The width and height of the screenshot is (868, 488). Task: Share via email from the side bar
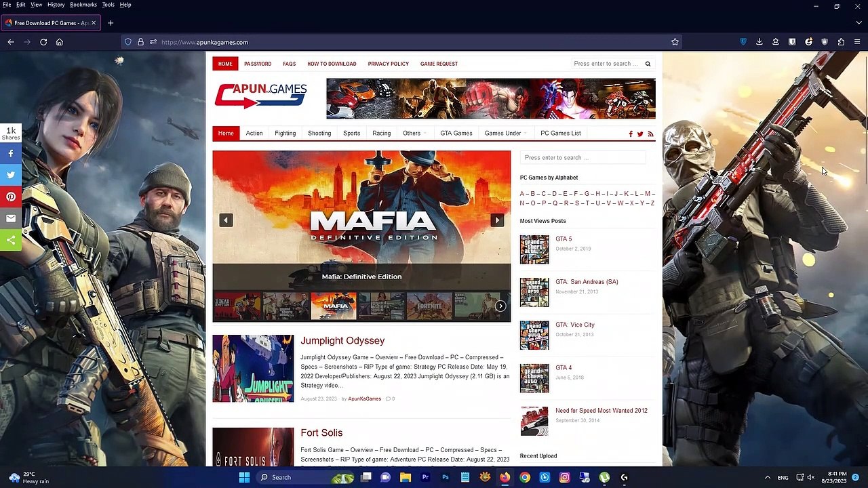pyautogui.click(x=11, y=218)
